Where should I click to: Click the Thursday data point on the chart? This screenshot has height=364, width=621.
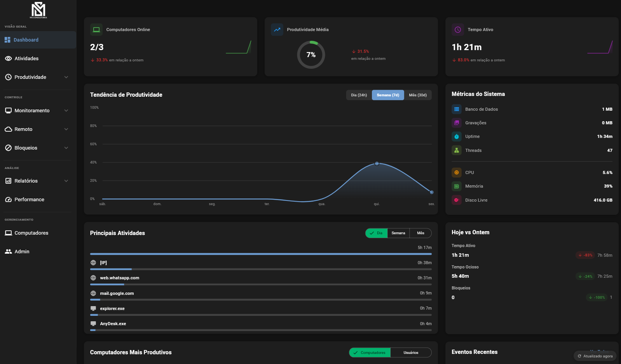377,164
